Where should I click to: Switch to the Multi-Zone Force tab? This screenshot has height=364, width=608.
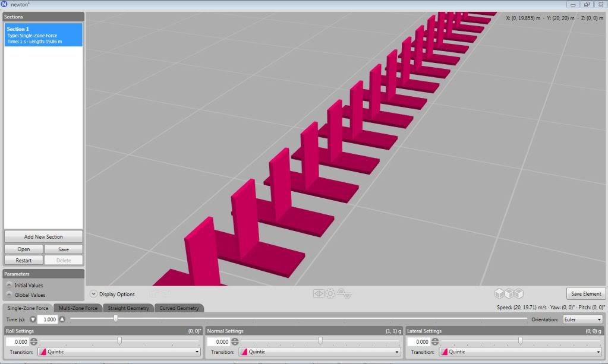point(78,308)
